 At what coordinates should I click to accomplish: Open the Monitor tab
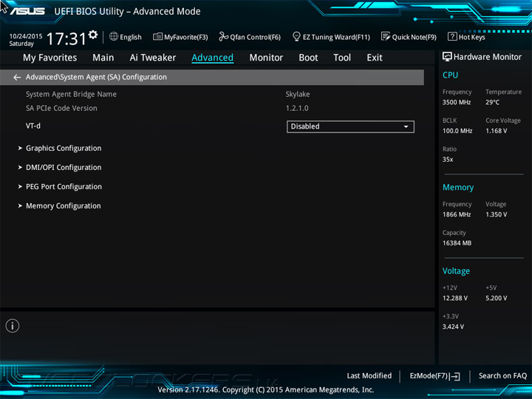[x=266, y=58]
